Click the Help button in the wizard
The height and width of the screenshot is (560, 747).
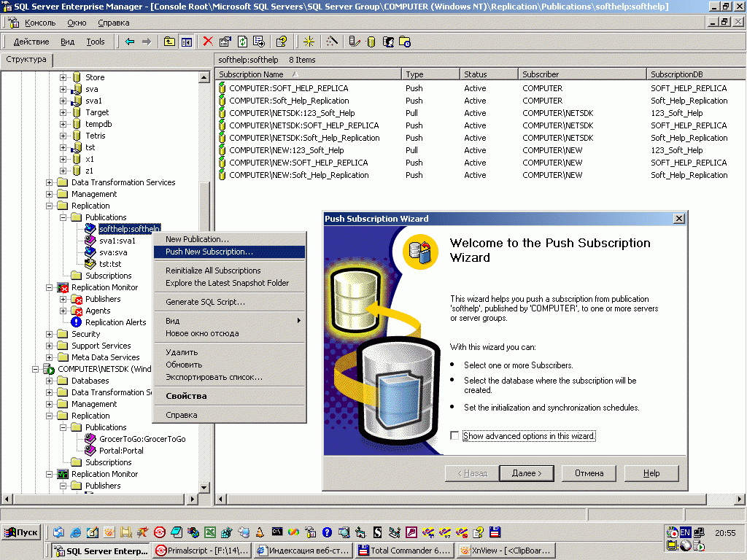pyautogui.click(x=651, y=473)
